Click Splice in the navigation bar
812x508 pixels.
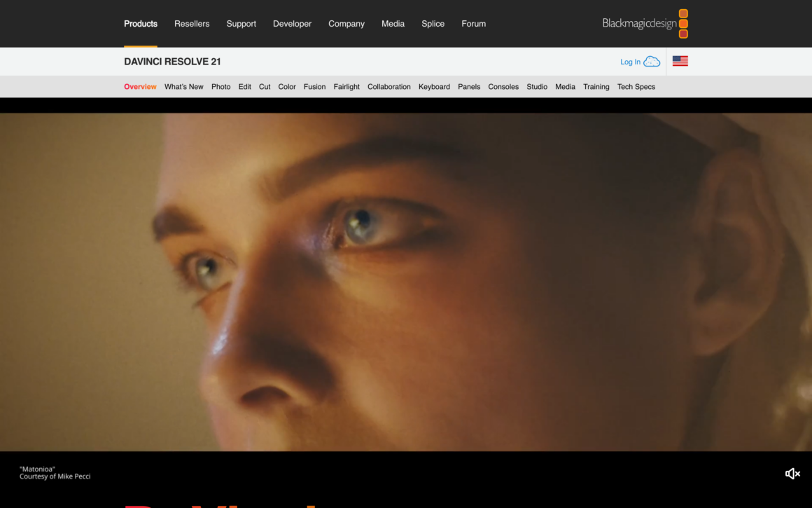click(433, 23)
